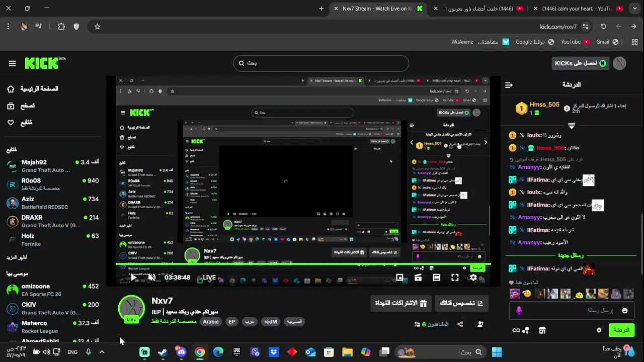Reload the page with the refresh icon
Image resolution: width=644 pixels, height=362 pixels.
603,27
